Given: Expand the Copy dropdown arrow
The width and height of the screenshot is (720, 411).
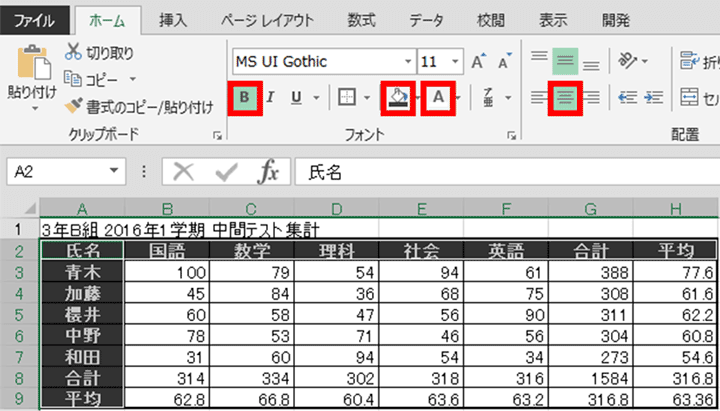Looking at the screenshot, I should 133,79.
